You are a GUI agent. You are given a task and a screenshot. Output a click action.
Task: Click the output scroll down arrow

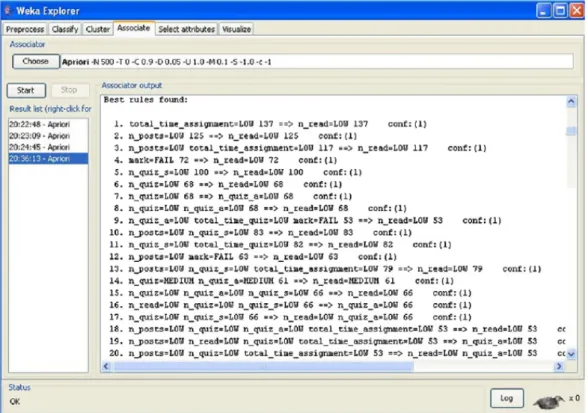[x=571, y=354]
